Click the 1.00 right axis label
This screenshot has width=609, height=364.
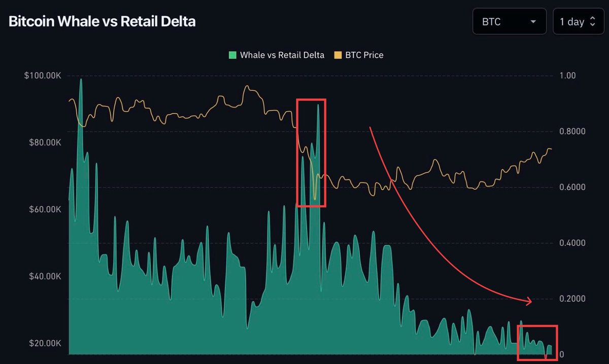(x=568, y=76)
